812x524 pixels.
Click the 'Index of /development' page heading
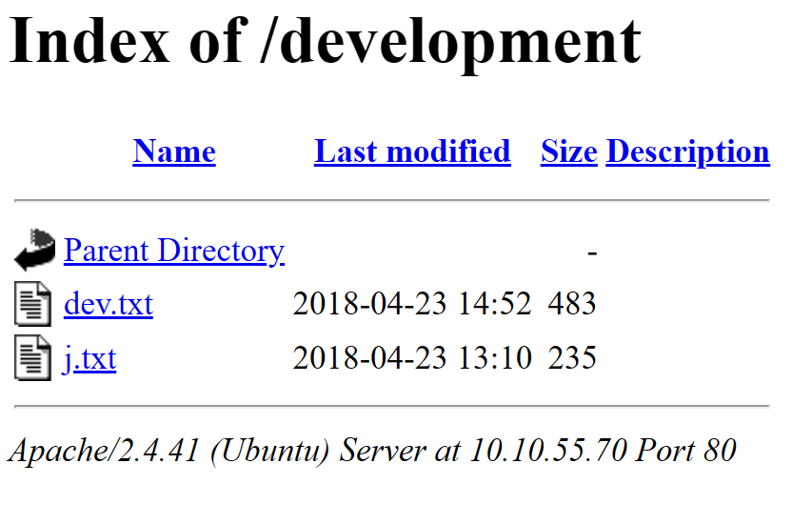point(325,42)
